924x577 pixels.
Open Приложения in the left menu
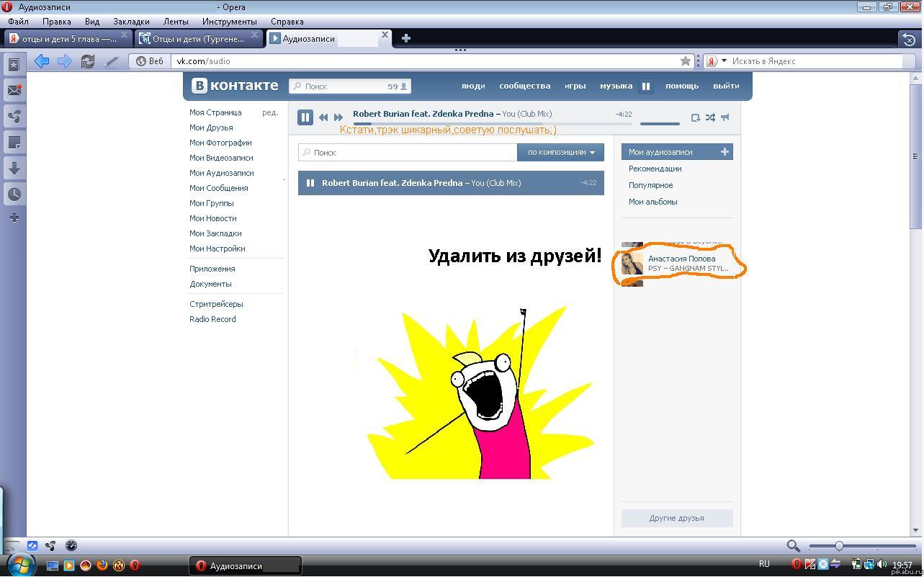pyautogui.click(x=212, y=269)
